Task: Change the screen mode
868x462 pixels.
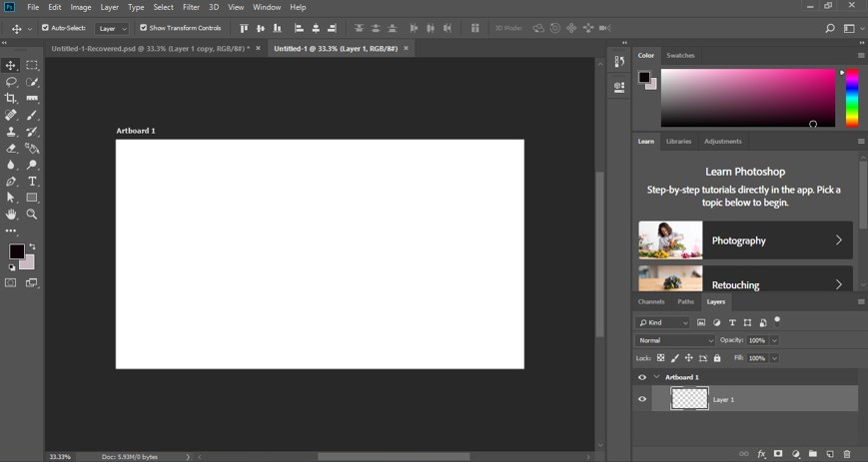Action: coord(32,282)
